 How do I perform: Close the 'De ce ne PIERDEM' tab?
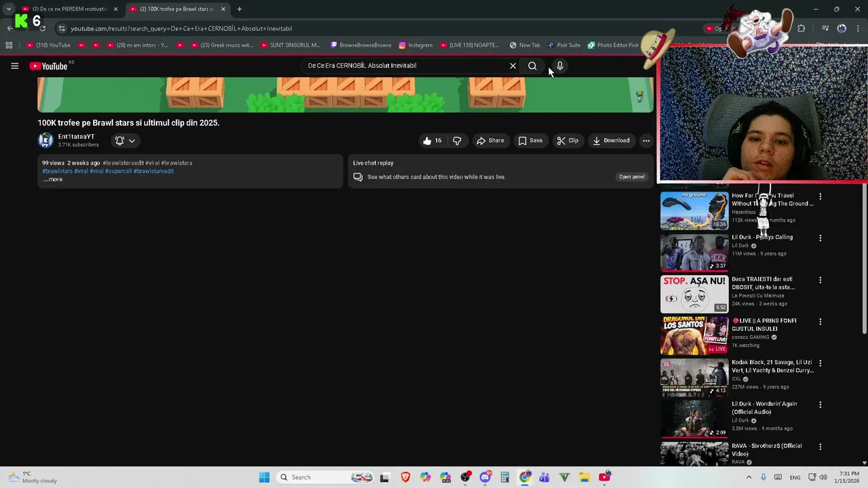tap(115, 9)
